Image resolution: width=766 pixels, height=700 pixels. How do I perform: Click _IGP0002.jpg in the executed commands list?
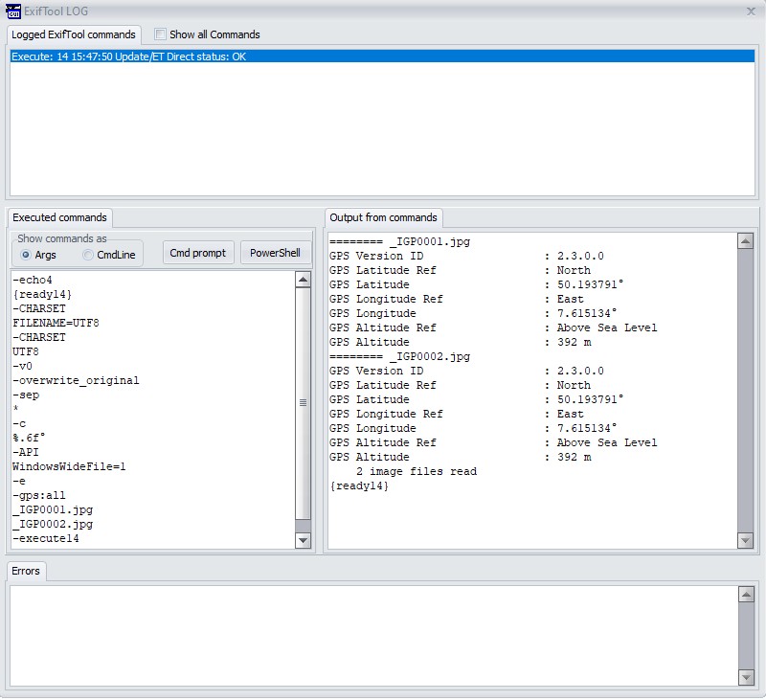pos(53,524)
